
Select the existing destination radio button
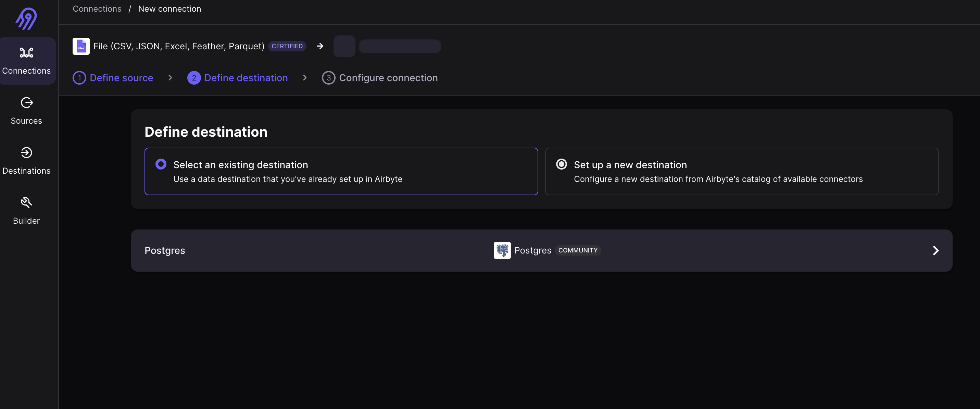(x=161, y=164)
